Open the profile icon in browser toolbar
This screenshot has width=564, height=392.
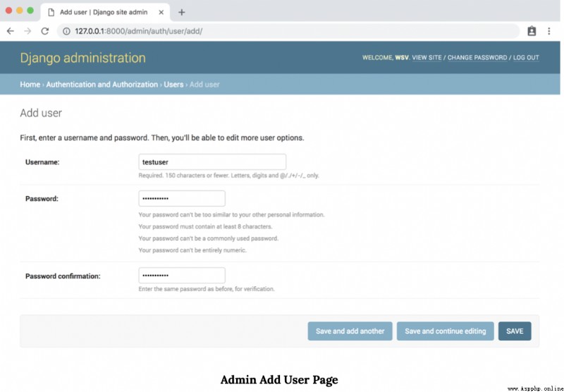[x=532, y=31]
